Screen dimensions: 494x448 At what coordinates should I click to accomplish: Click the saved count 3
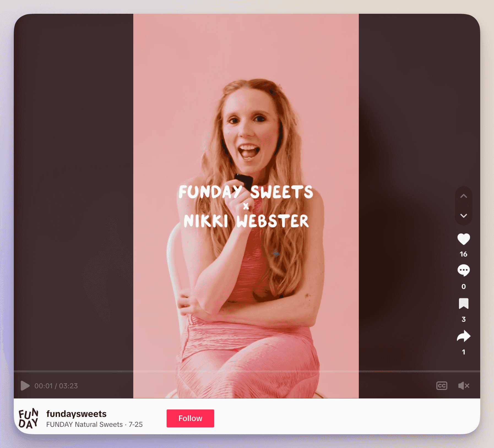(x=463, y=319)
